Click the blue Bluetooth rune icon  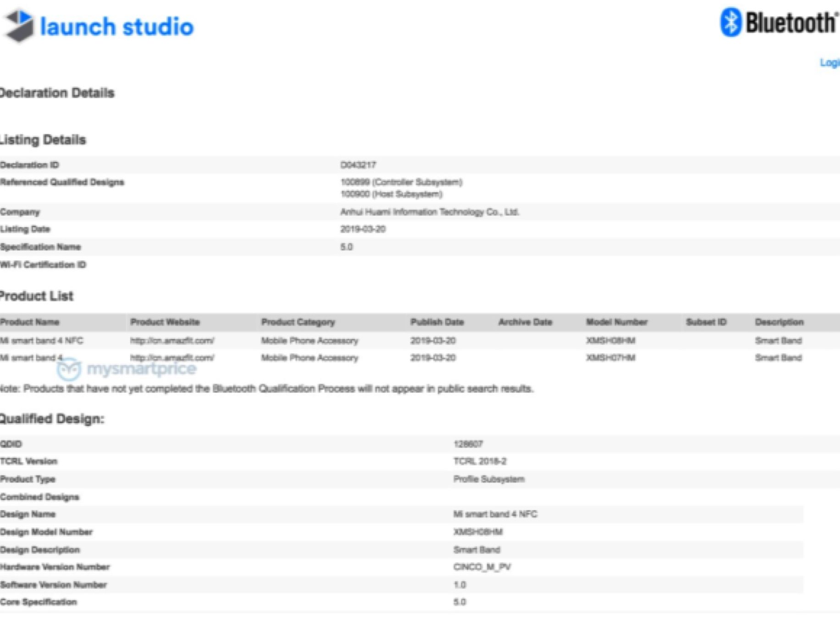click(x=730, y=22)
